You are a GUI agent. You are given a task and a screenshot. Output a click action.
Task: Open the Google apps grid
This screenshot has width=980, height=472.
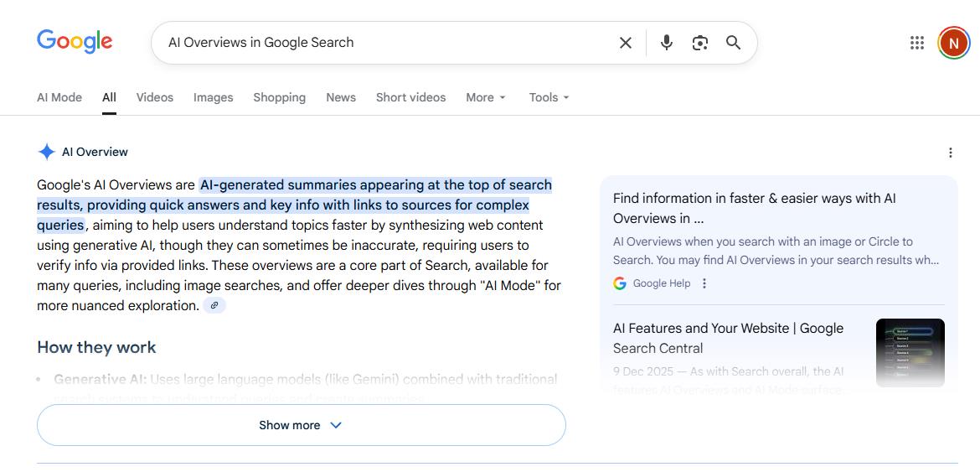(x=917, y=43)
